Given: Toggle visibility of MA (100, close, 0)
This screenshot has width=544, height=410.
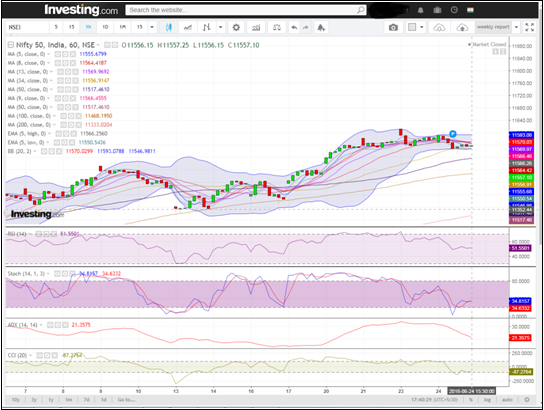Looking at the screenshot, I should [x=63, y=116].
